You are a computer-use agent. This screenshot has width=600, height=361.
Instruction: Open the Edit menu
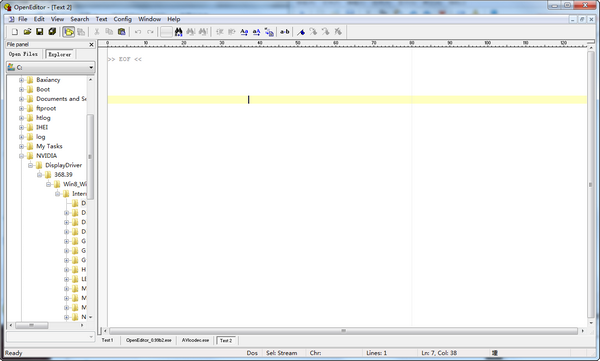[39, 19]
